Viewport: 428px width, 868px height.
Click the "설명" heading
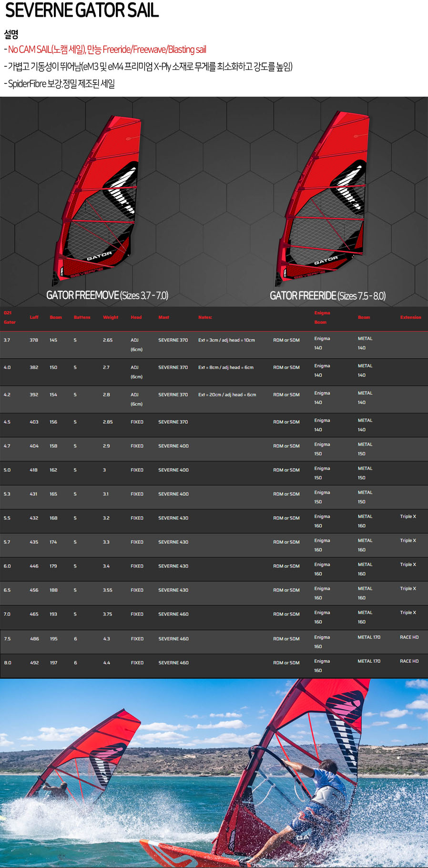(11, 34)
